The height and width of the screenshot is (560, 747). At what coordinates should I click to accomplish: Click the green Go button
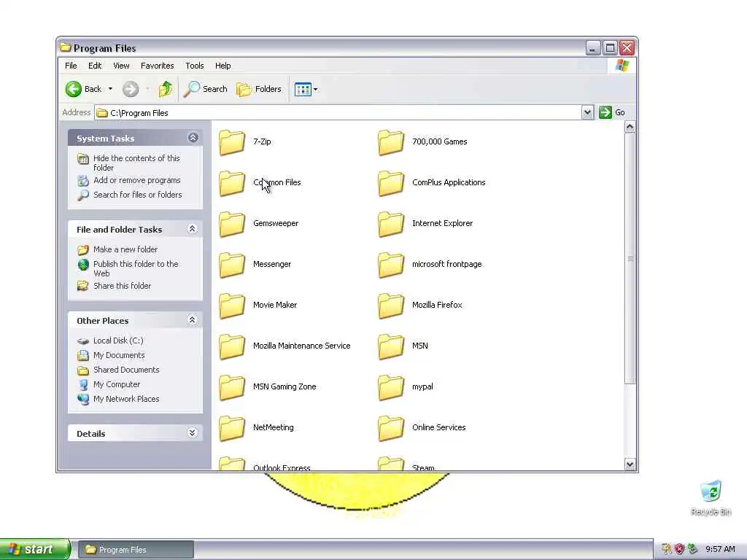coord(612,112)
